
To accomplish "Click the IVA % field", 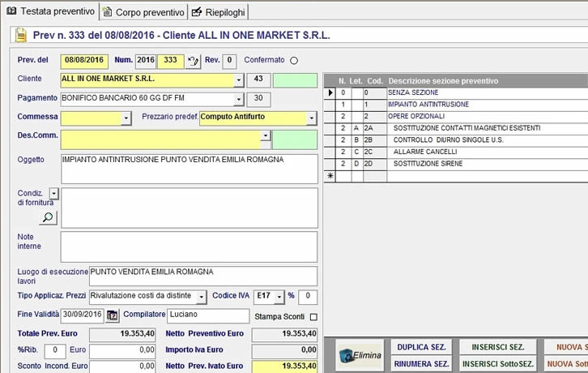I will 308,297.
